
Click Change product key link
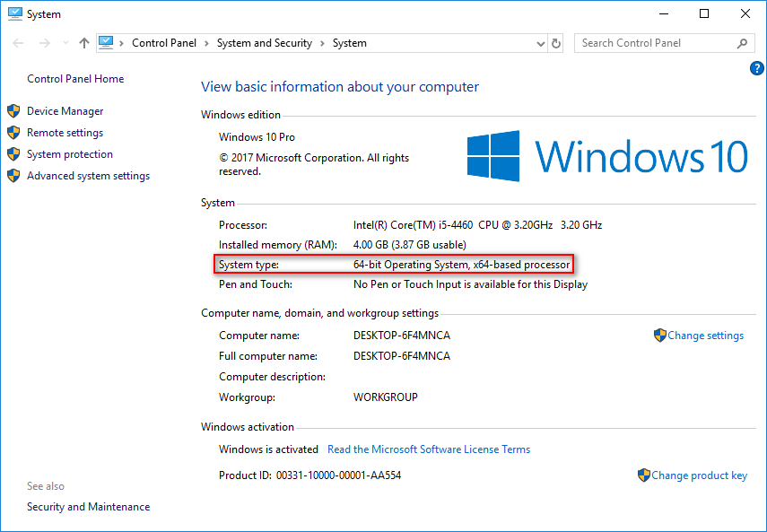click(x=699, y=475)
